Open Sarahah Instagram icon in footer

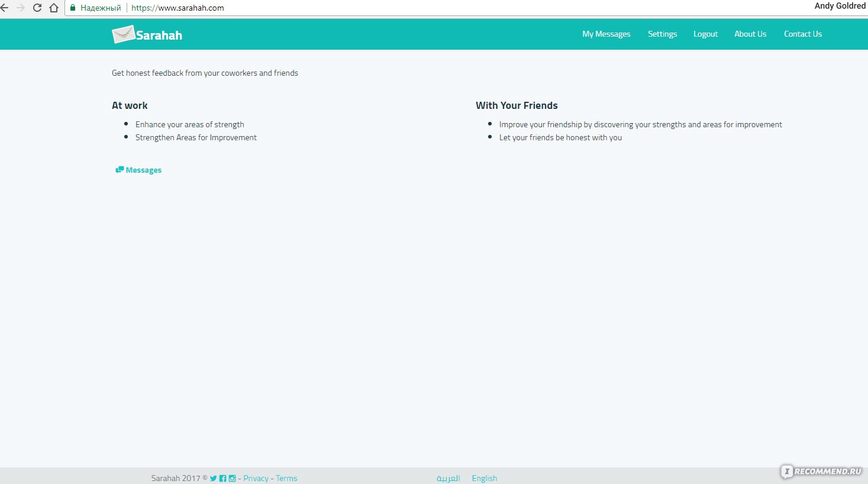[x=232, y=478]
